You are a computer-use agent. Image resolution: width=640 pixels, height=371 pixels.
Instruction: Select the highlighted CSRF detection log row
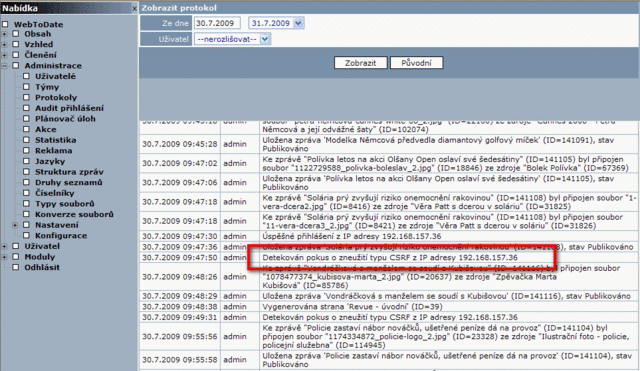coord(390,258)
